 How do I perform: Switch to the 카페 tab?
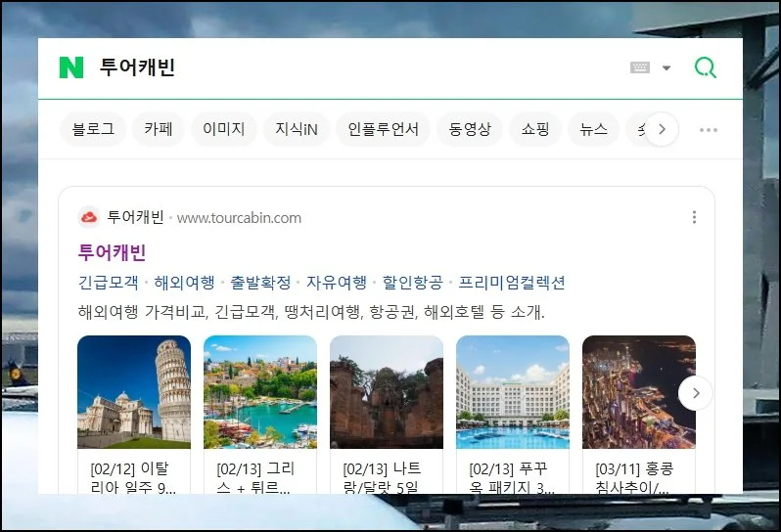pos(158,129)
